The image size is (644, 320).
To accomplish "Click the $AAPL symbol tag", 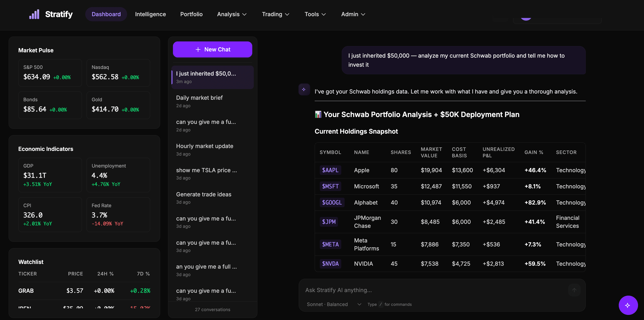I will click(x=330, y=170).
